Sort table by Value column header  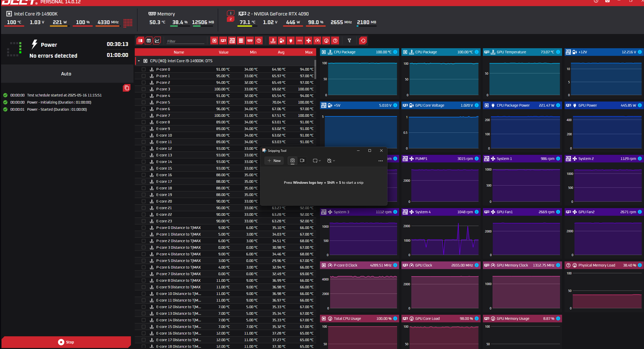pyautogui.click(x=224, y=52)
